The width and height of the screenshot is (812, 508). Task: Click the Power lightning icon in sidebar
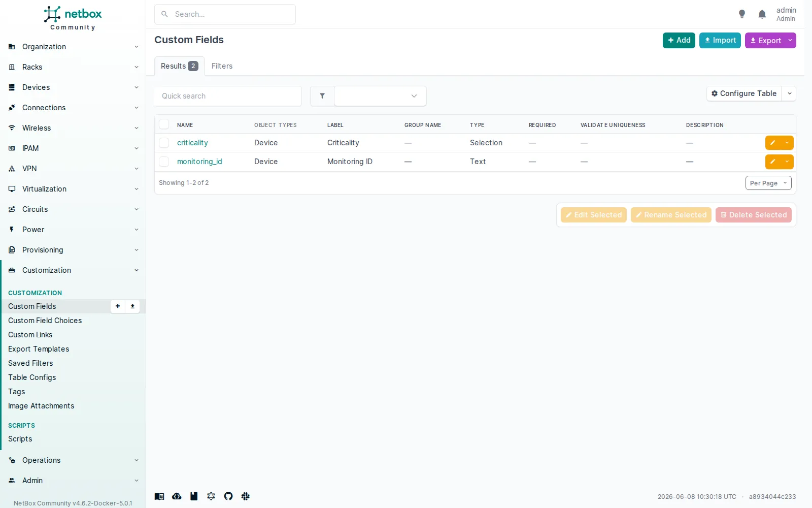(12, 230)
